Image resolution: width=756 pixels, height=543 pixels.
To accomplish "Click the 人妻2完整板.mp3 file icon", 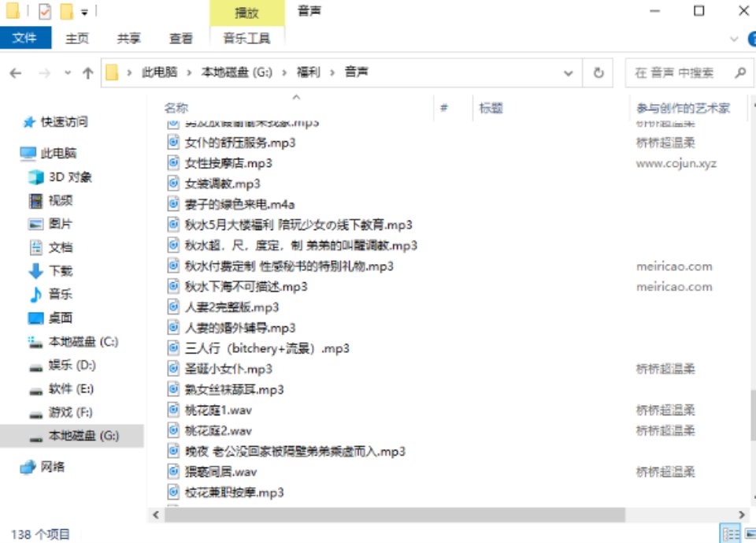I will click(x=173, y=307).
